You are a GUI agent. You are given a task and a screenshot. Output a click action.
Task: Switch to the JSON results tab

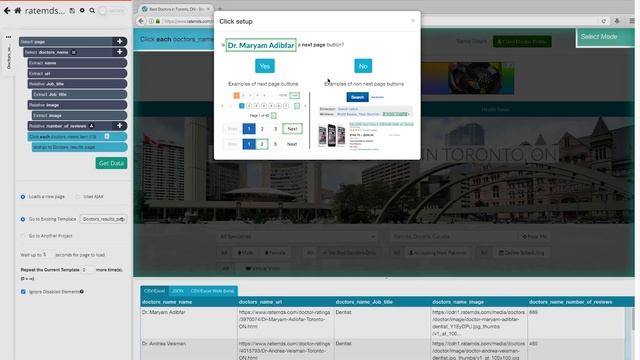pos(178,291)
